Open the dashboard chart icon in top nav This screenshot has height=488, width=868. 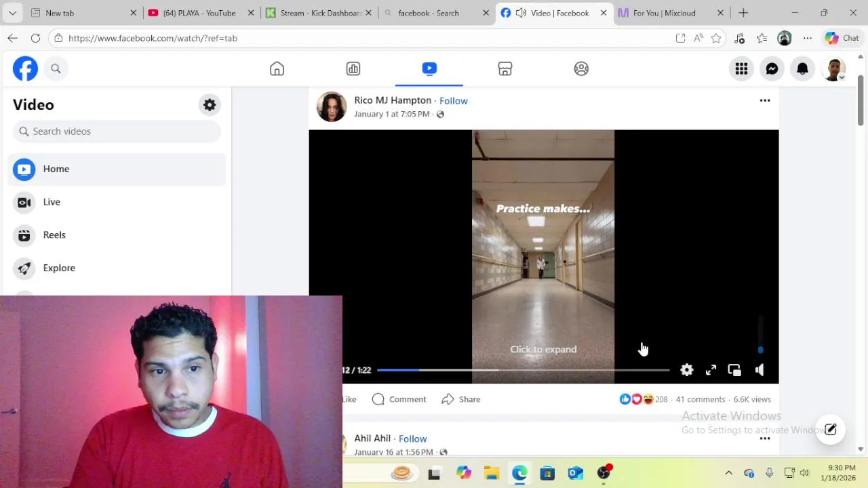click(x=353, y=68)
